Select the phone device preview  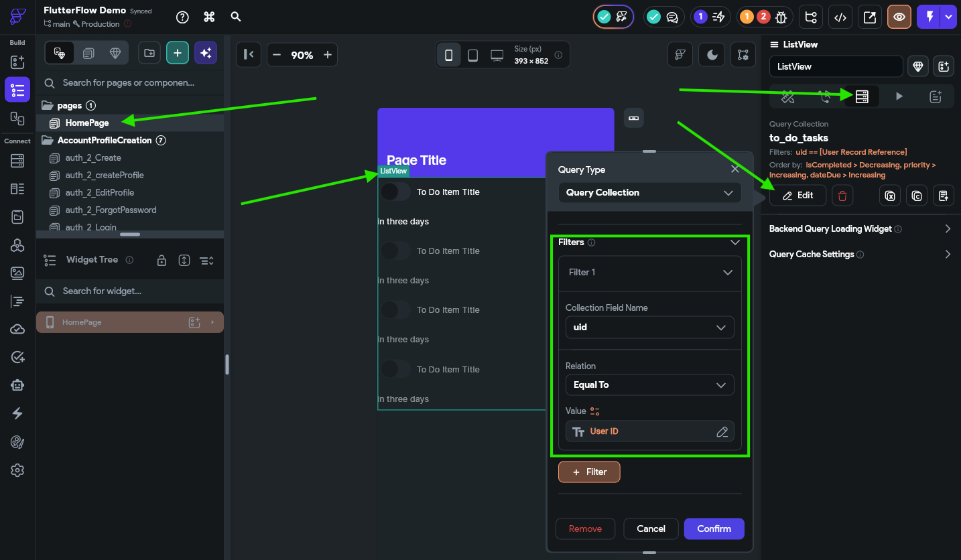[448, 56]
